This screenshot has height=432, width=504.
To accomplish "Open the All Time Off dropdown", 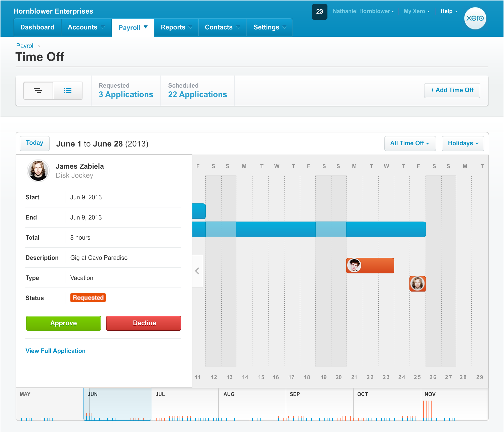I will coord(410,143).
